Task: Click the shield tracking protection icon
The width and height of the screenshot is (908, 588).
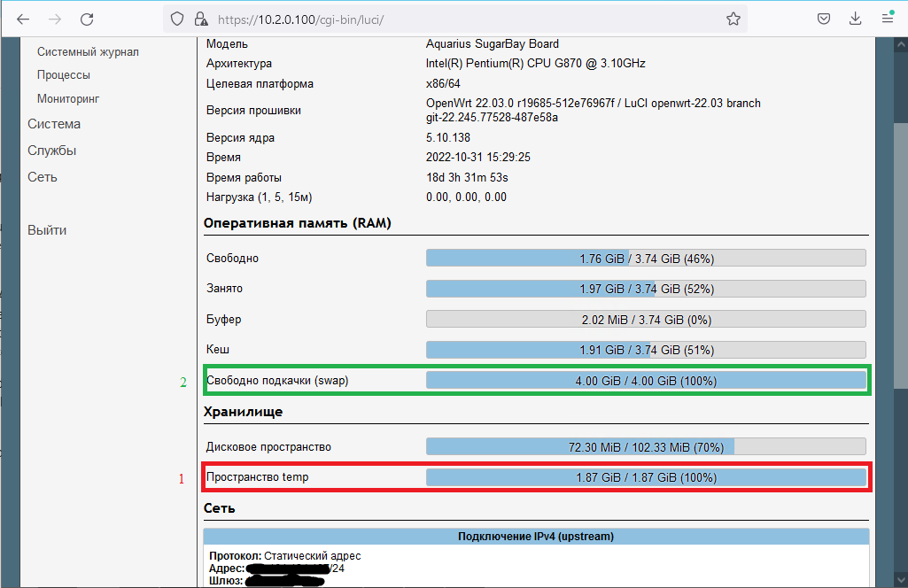Action: 177,19
